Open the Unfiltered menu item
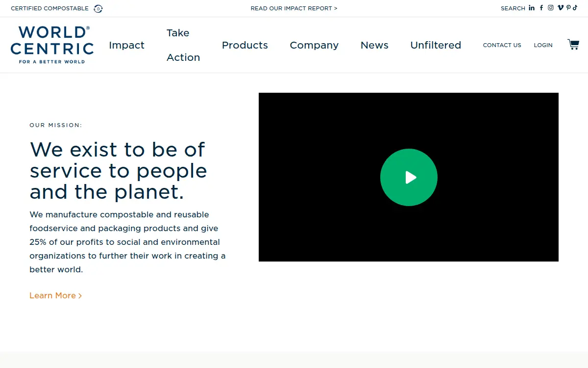The image size is (588, 368). pos(436,45)
